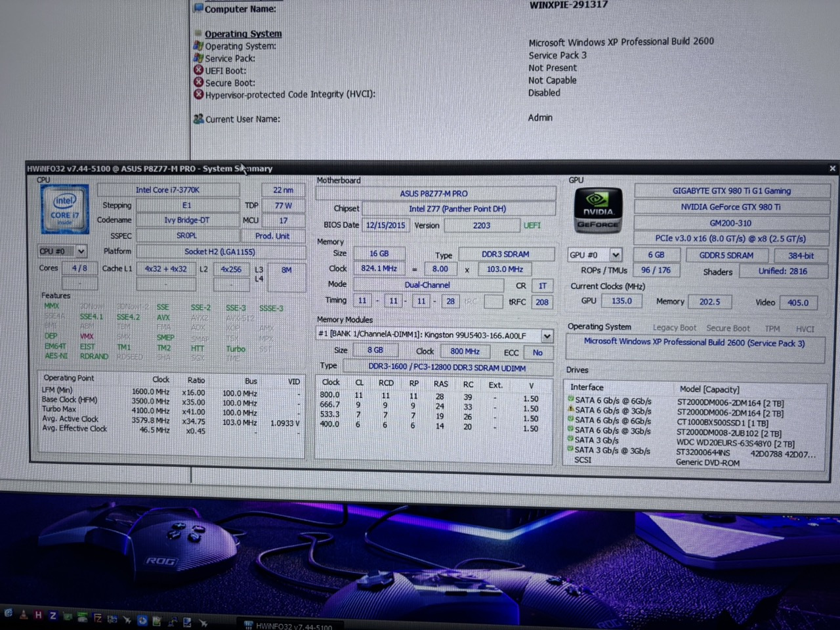
Task: Click the warning icon on second SATA drive
Action: [570, 409]
